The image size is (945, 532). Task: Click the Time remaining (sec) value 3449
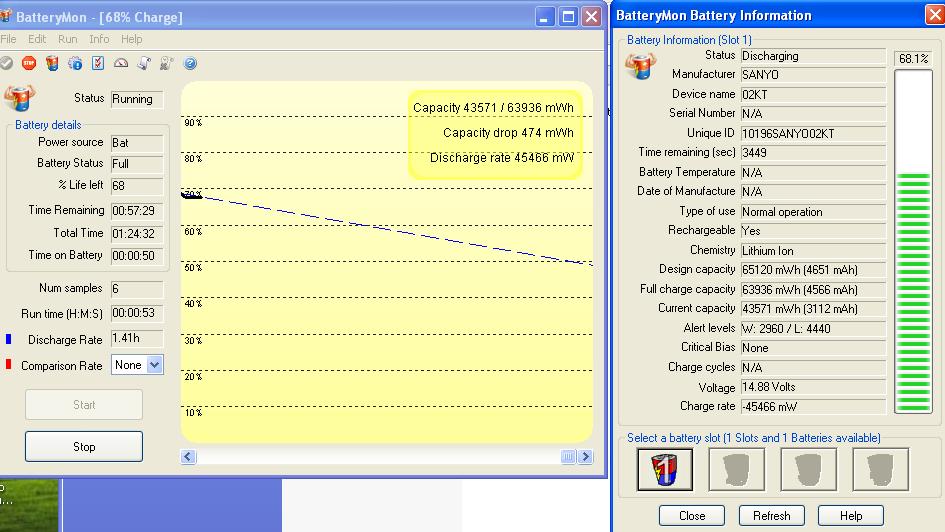[813, 153]
